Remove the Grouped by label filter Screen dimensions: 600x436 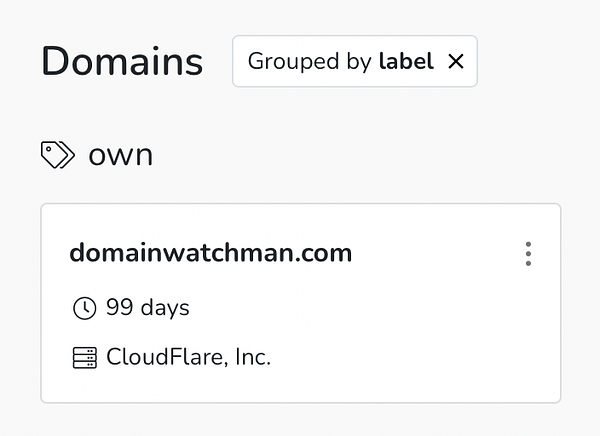(x=456, y=62)
